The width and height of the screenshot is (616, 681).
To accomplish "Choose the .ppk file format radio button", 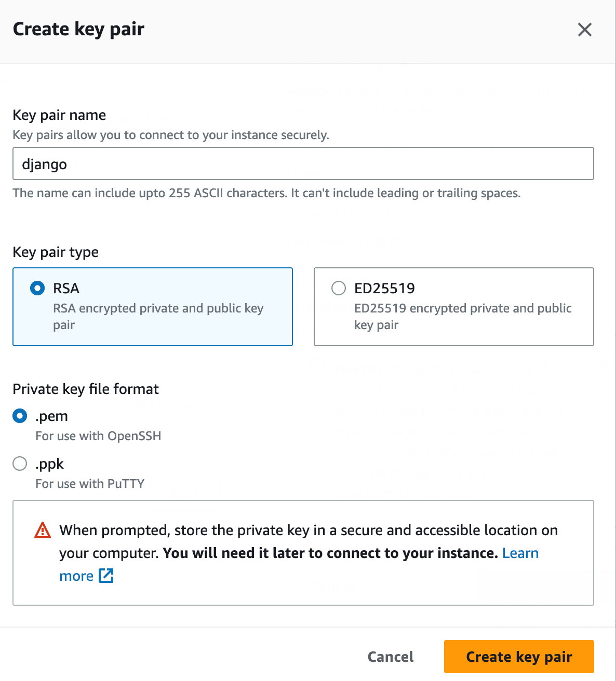I will (x=20, y=464).
